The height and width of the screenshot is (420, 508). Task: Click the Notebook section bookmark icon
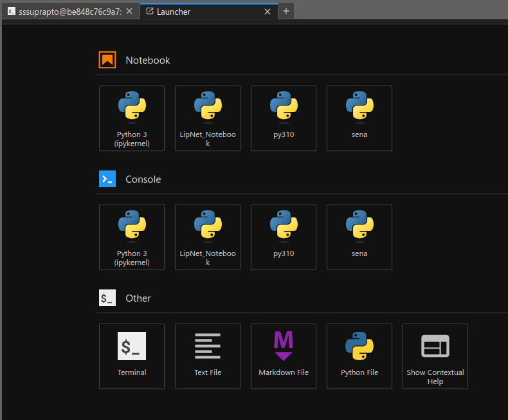pos(107,60)
